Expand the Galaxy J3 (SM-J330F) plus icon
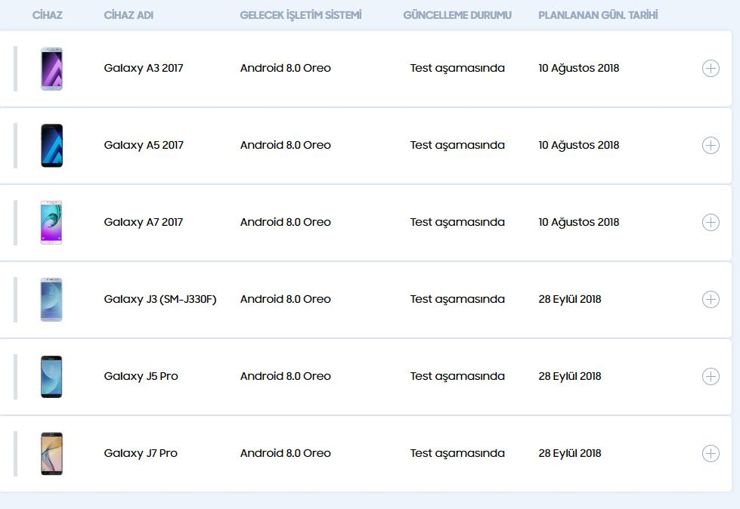This screenshot has width=740, height=509. [x=710, y=299]
